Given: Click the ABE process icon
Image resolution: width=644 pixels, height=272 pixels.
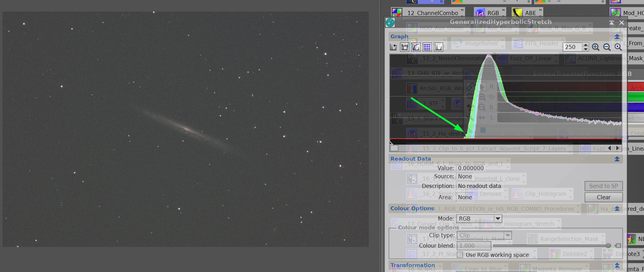Looking at the screenshot, I should (517, 13).
